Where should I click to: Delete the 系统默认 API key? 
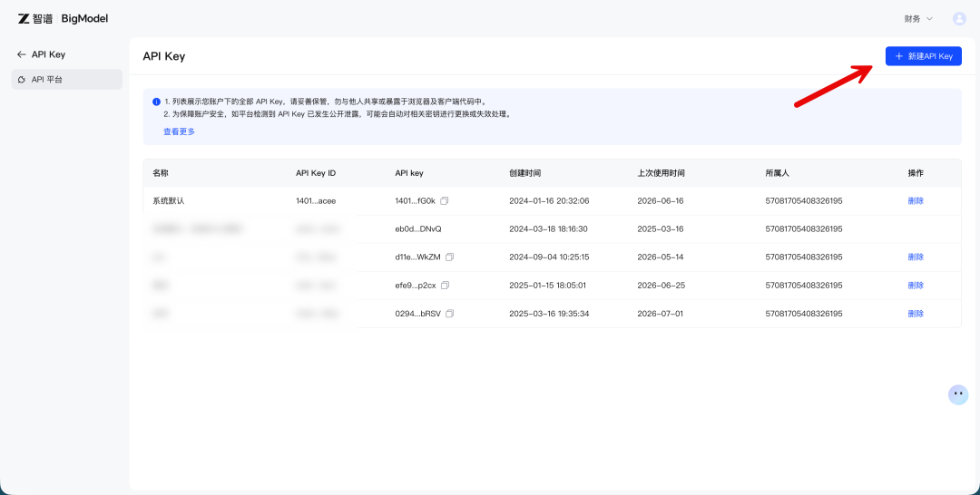(916, 201)
